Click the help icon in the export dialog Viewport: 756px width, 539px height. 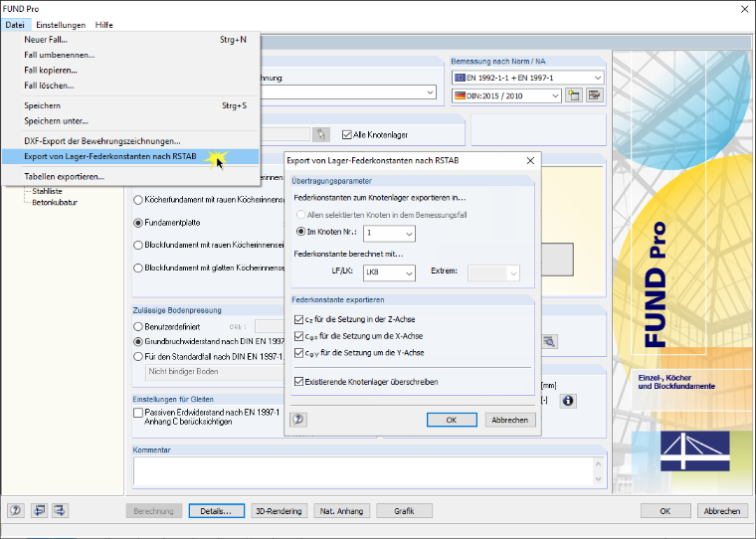pos(298,420)
